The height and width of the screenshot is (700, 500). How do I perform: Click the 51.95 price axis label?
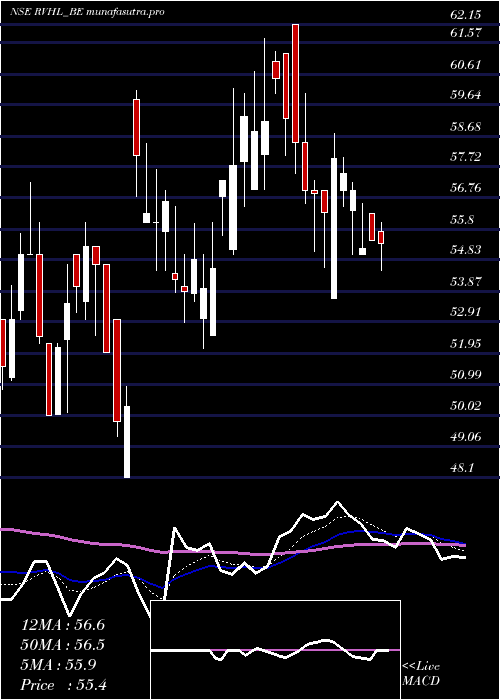point(466,343)
